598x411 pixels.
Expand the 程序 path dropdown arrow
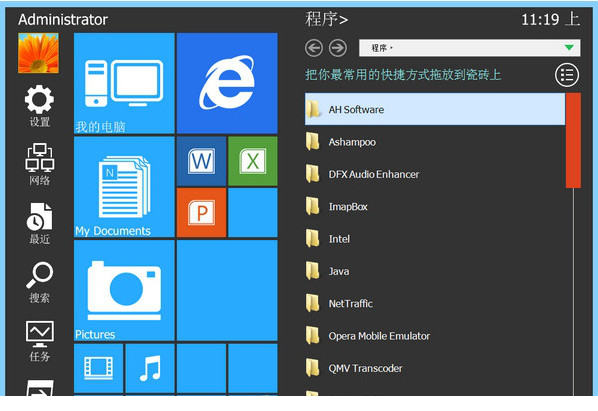569,48
